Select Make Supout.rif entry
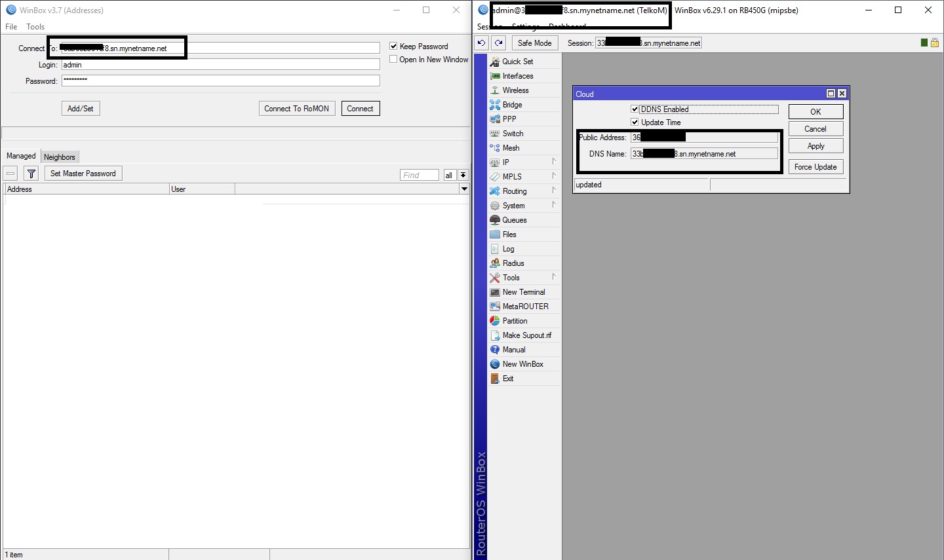Viewport: 944px width, 560px height. click(x=524, y=335)
